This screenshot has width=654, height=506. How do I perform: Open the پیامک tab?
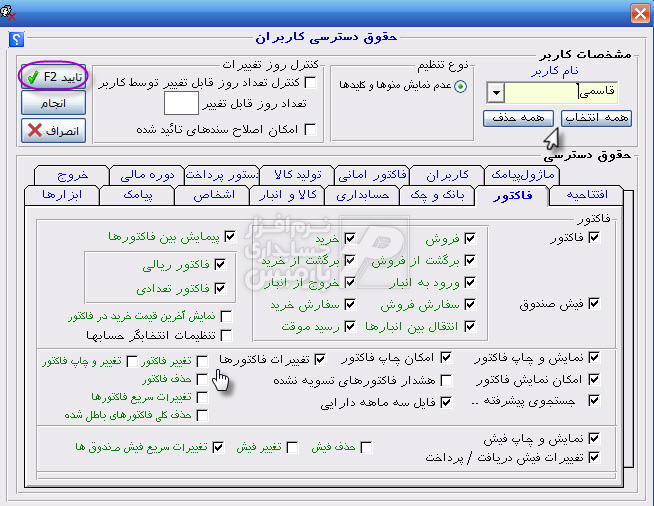point(137,195)
